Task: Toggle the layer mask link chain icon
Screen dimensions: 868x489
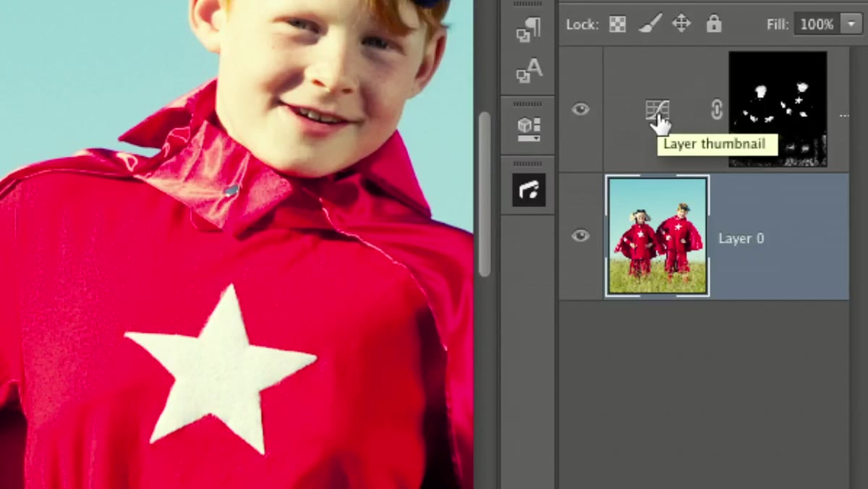Action: click(716, 109)
